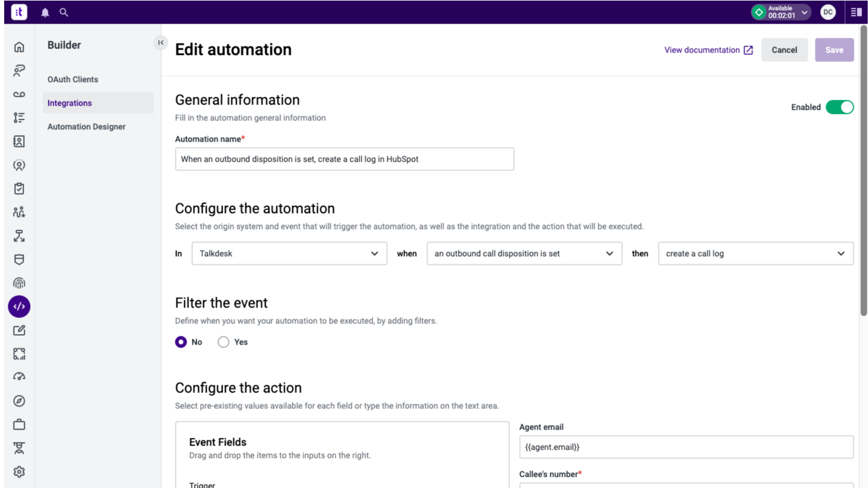Open the compass Explore icon in sidebar
The height and width of the screenshot is (488, 868).
coord(19,401)
